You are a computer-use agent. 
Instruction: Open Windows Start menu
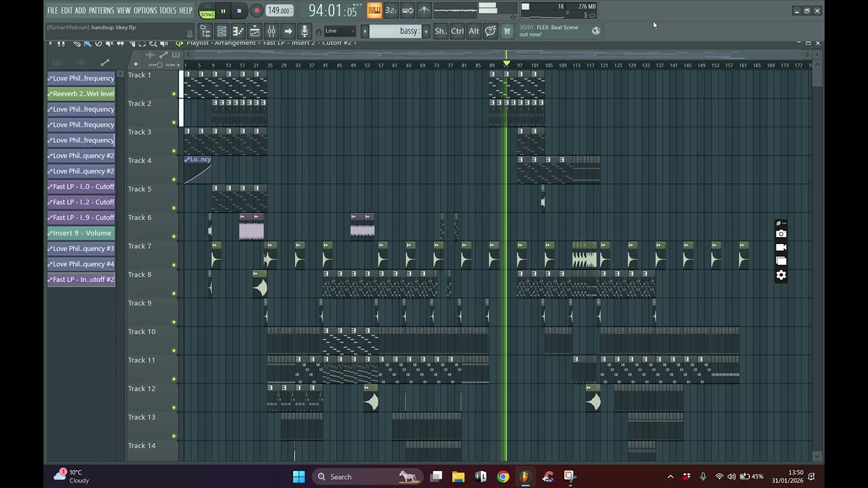tap(298, 476)
